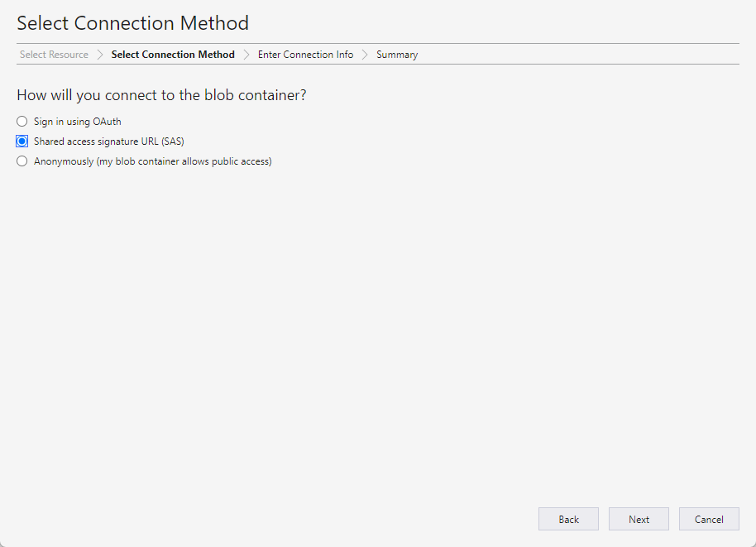This screenshot has width=756, height=547.
Task: Click the chevron after Select Connection Method
Action: (246, 55)
